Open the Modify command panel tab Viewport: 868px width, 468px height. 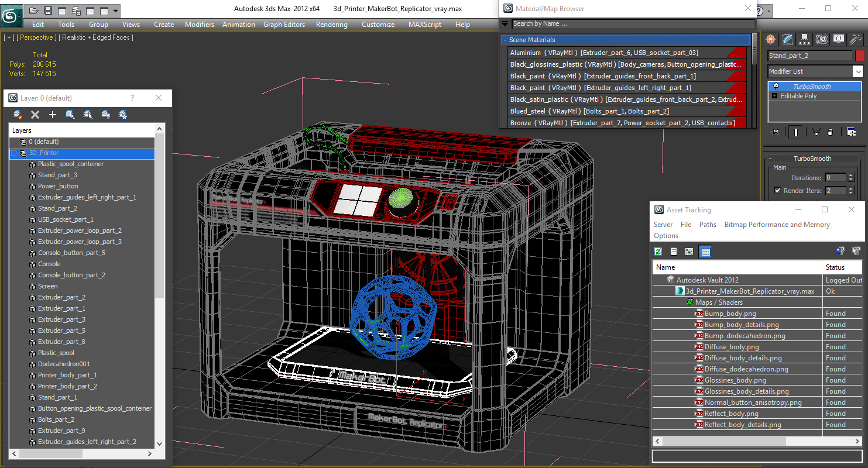pyautogui.click(x=788, y=39)
